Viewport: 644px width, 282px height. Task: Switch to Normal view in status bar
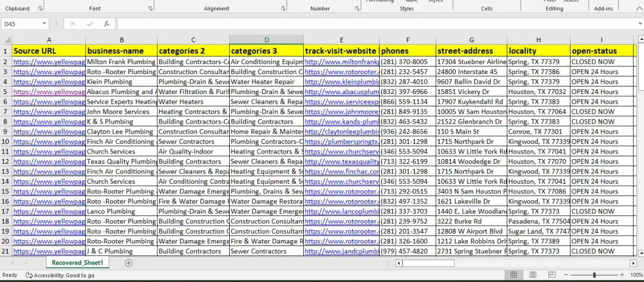[514, 275]
